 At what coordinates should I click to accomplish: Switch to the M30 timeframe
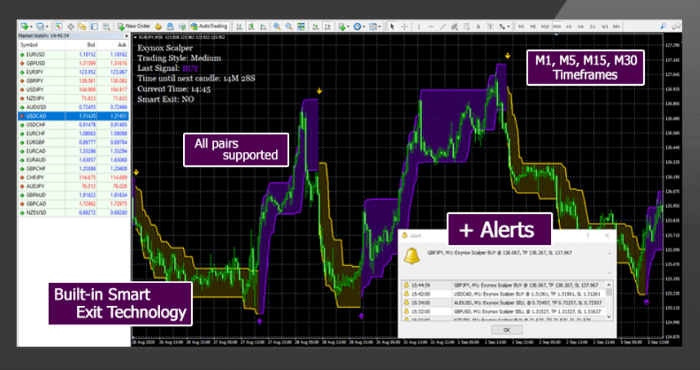[557, 26]
